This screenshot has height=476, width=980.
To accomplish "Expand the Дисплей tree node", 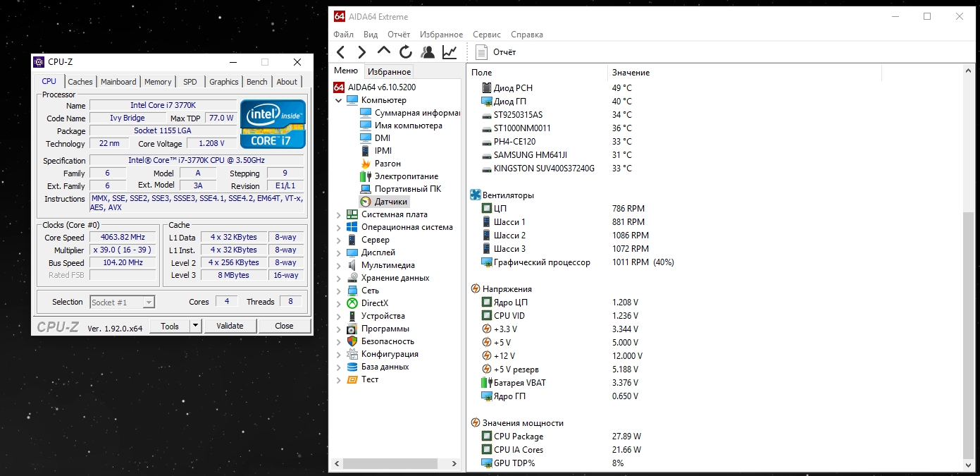I will click(338, 252).
